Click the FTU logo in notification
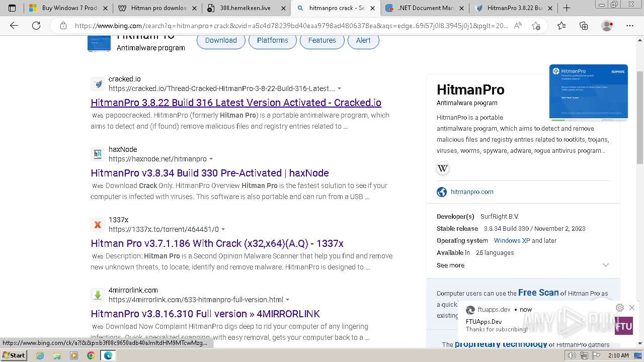 click(x=624, y=325)
